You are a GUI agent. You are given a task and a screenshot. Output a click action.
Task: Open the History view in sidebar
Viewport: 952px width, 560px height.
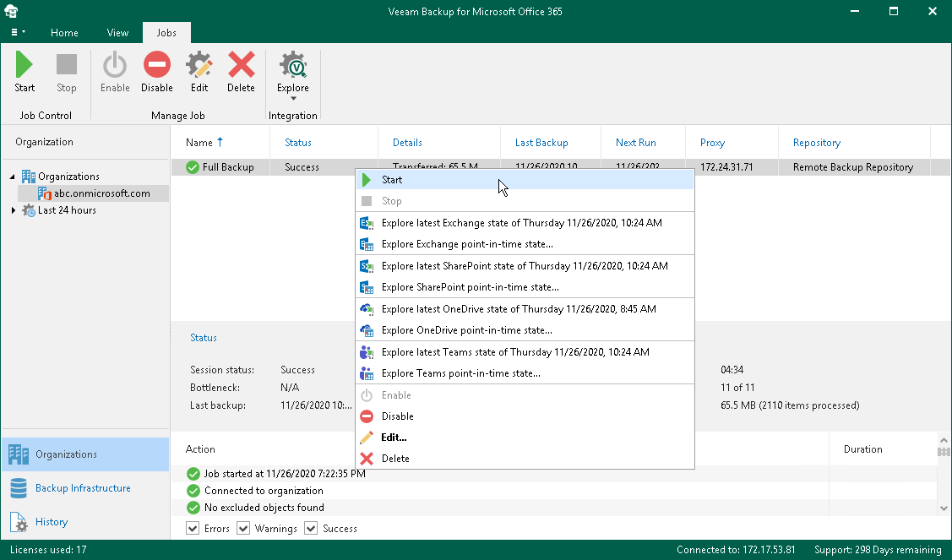pos(51,522)
